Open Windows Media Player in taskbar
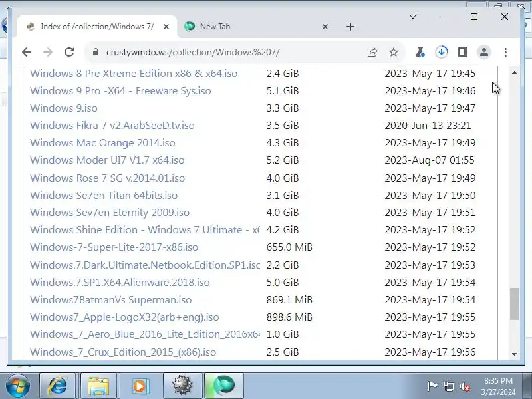This screenshot has height=399, width=532. click(x=140, y=386)
